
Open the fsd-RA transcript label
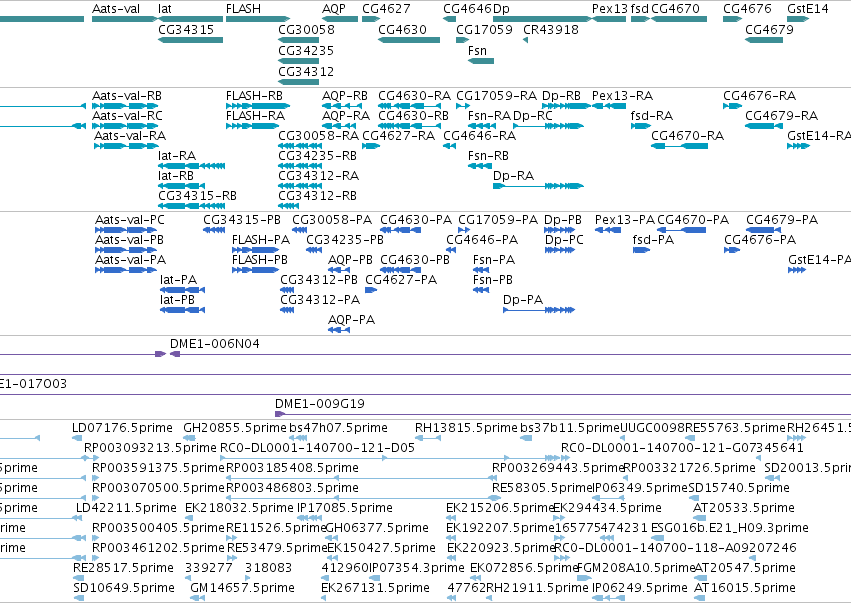652,116
